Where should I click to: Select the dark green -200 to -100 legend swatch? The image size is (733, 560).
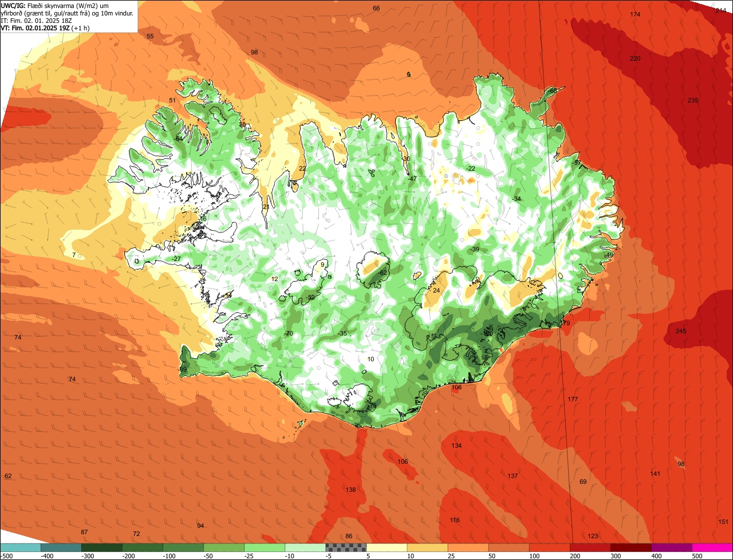click(143, 547)
